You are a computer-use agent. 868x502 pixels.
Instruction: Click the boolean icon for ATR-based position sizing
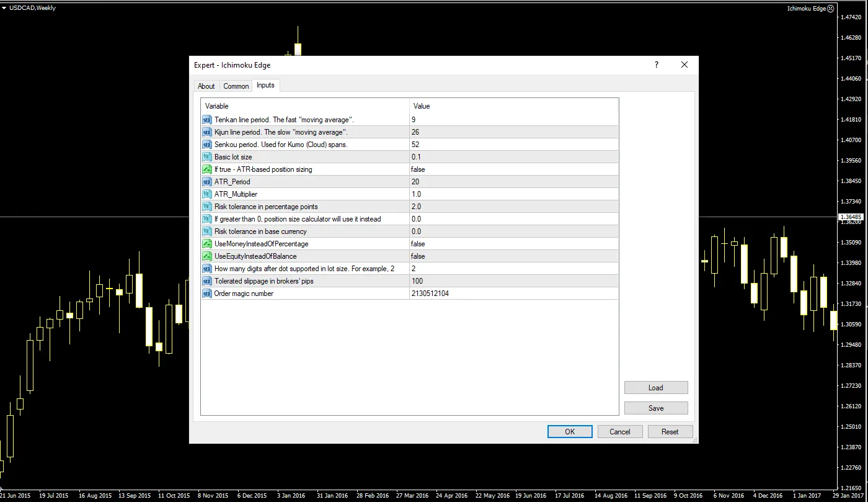[207, 169]
